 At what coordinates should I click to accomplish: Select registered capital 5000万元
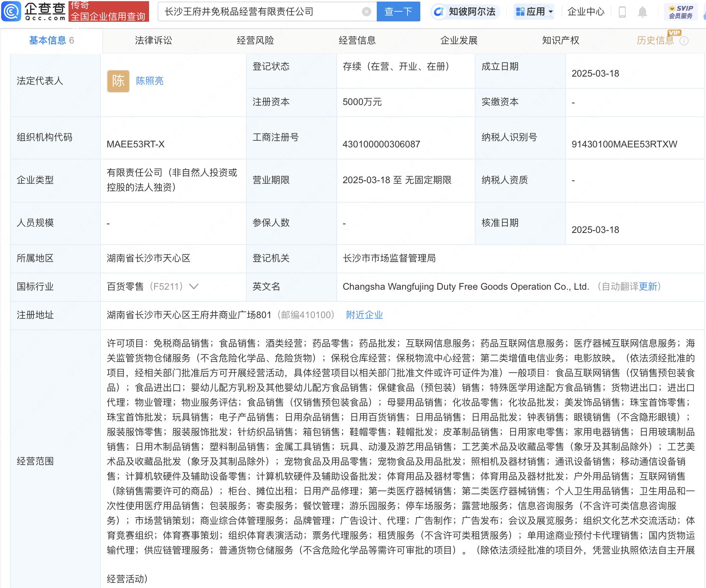pos(362,102)
